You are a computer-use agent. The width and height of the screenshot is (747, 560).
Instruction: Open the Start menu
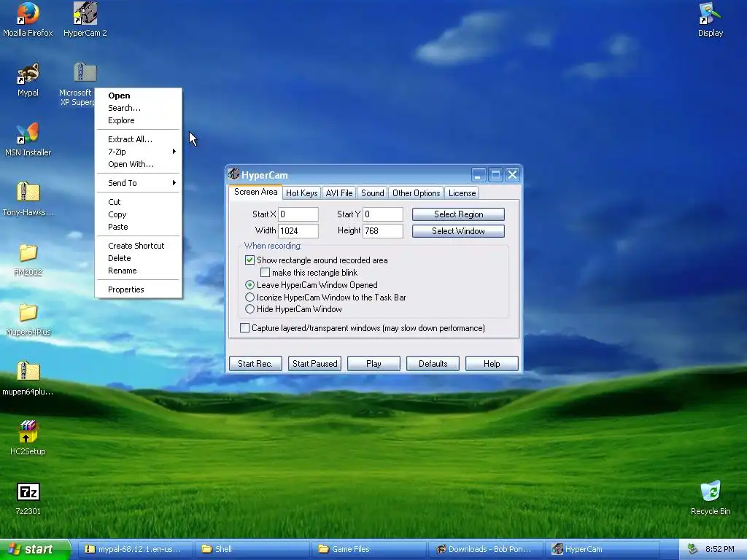click(35, 549)
